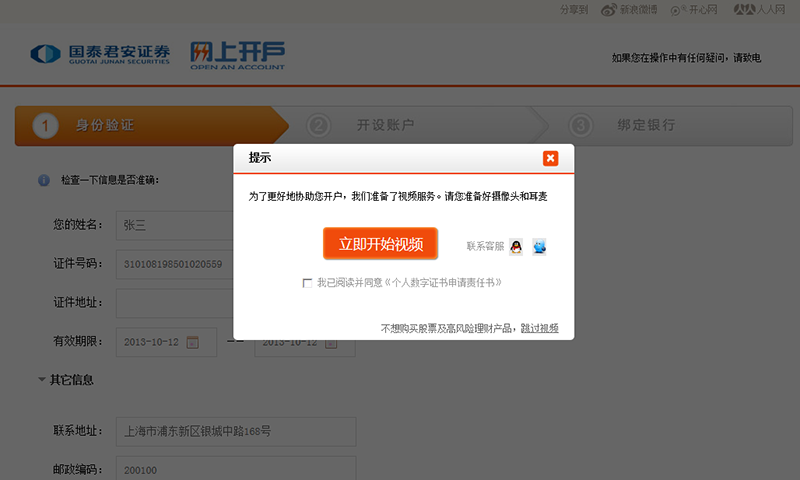Click the blue info icon beside 检查一下信息是否准确
The height and width of the screenshot is (480, 800).
coord(43,180)
